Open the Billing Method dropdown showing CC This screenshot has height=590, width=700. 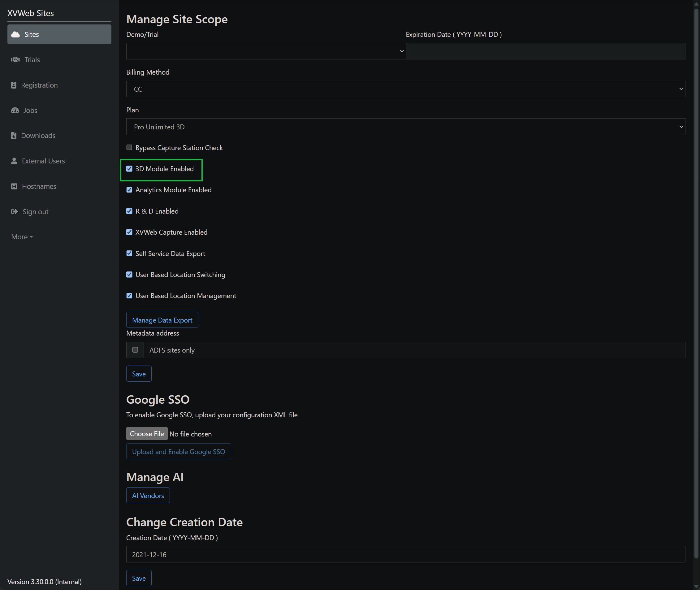click(x=406, y=89)
